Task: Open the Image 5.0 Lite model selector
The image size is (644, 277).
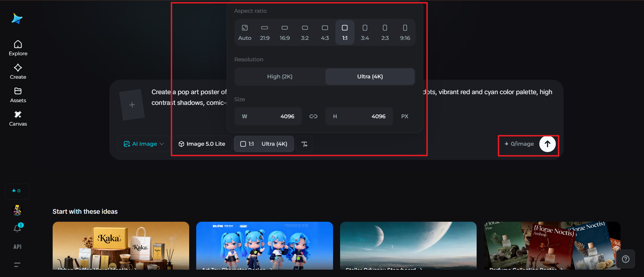Action: coord(202,144)
